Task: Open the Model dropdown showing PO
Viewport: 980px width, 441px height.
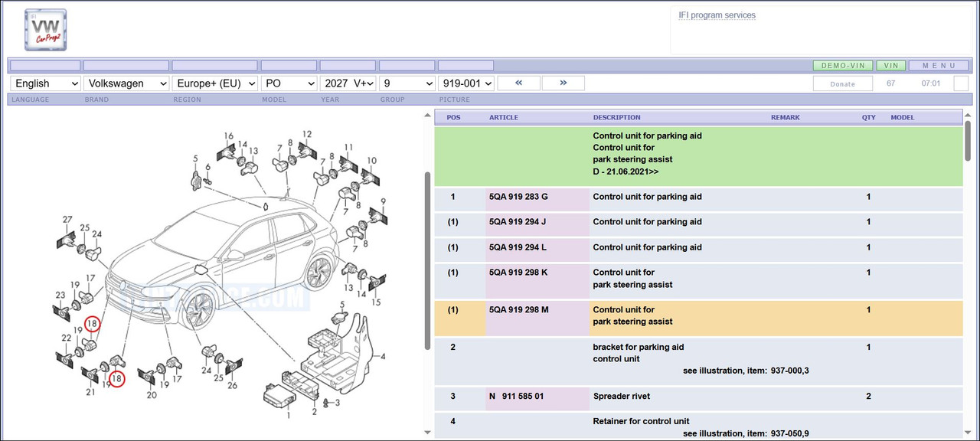Action: [289, 83]
